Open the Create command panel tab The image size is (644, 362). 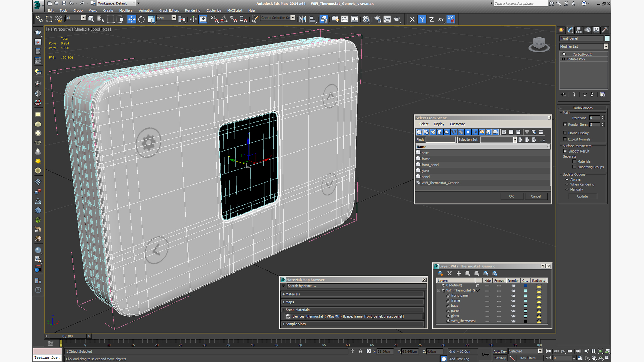561,30
